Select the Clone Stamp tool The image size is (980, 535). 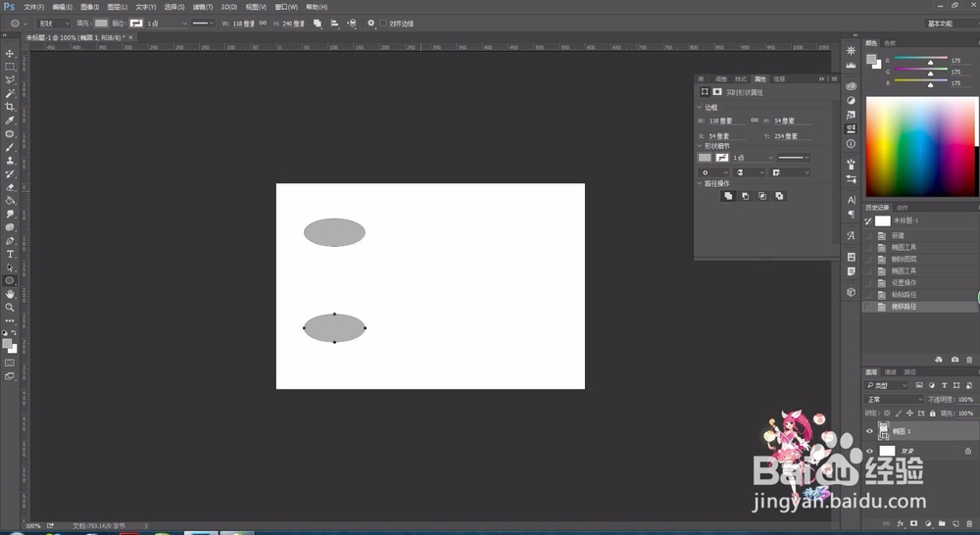(x=10, y=161)
